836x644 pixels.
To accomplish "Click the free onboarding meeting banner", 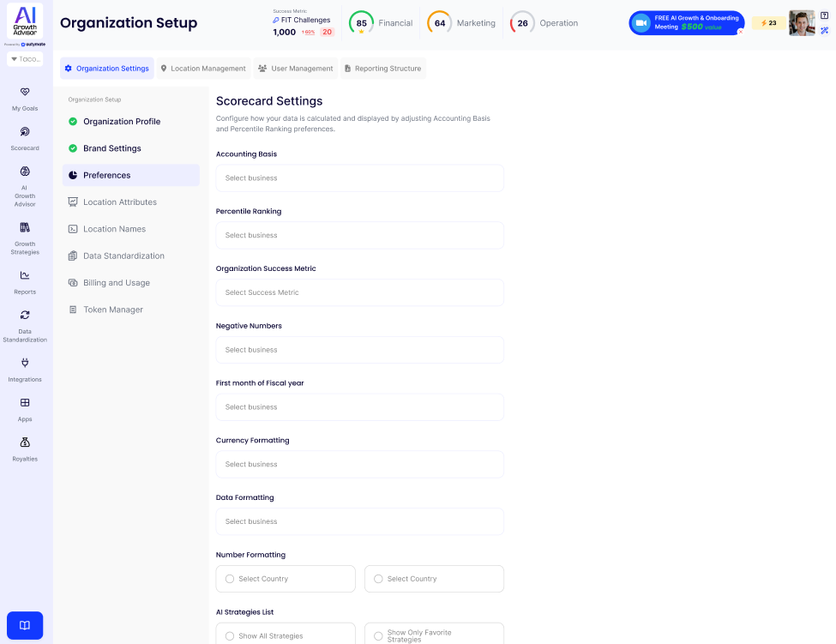I will [x=686, y=23].
